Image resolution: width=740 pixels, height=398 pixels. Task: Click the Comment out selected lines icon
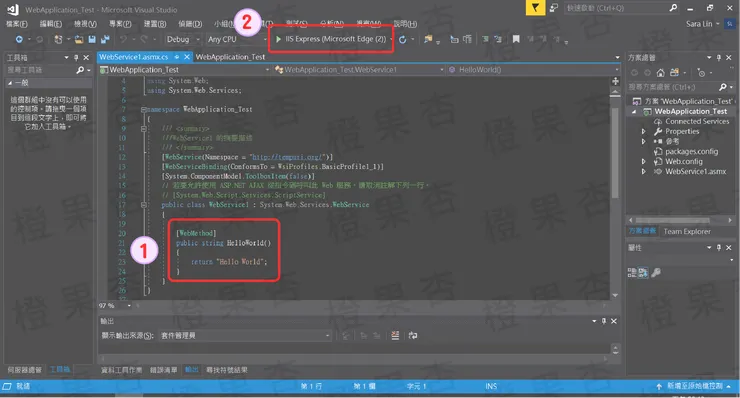(485, 39)
